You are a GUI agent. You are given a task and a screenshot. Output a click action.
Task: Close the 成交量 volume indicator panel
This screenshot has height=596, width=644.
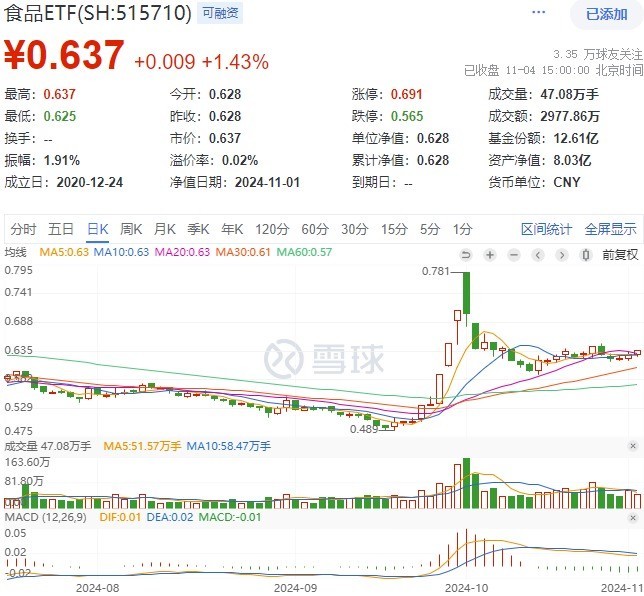633,446
